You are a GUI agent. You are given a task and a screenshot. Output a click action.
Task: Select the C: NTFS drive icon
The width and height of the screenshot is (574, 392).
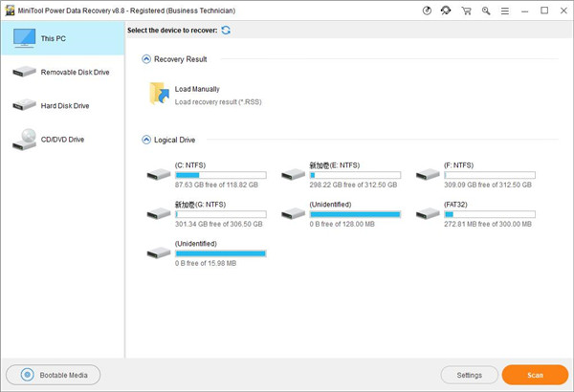[159, 175]
